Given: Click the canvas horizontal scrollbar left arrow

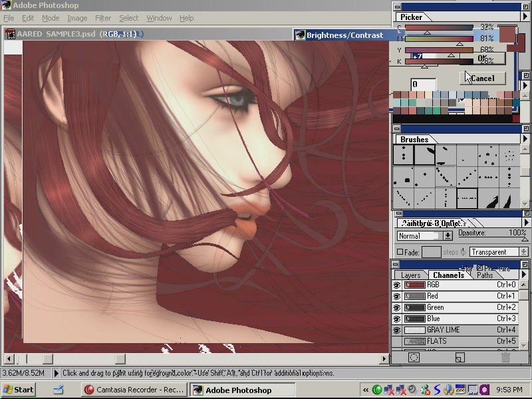Looking at the screenshot, I should pyautogui.click(x=9, y=358).
